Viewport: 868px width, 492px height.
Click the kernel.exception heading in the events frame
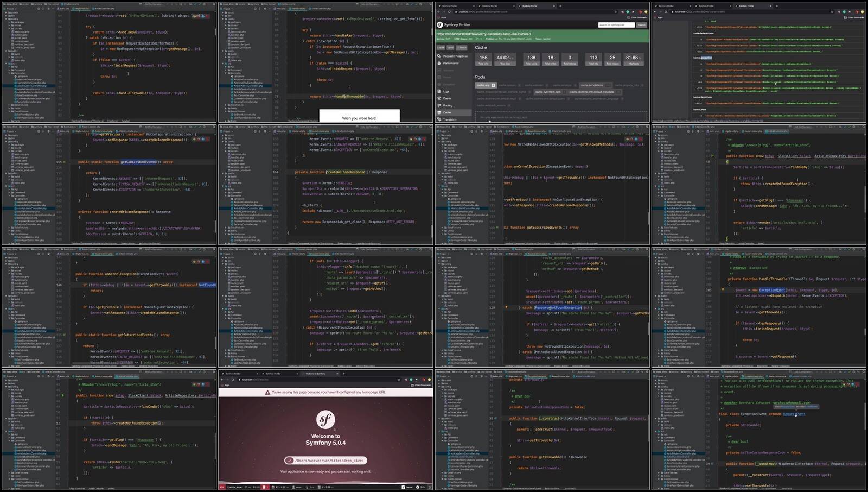(703, 58)
